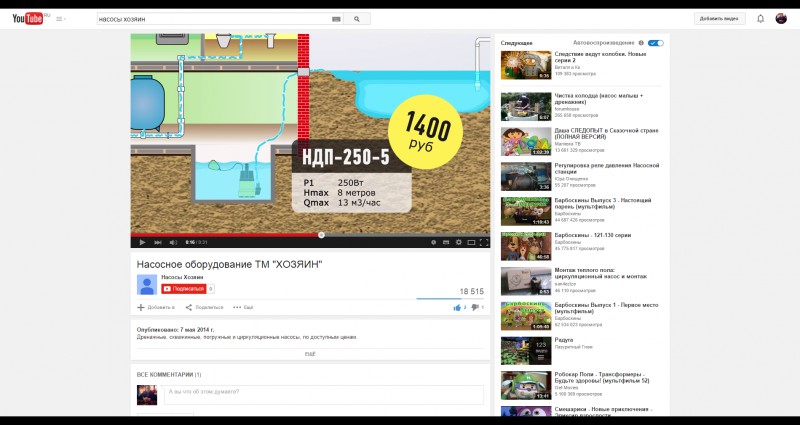Open thumbnail of 'Барбоскины - 121-130 серии'

[526, 246]
